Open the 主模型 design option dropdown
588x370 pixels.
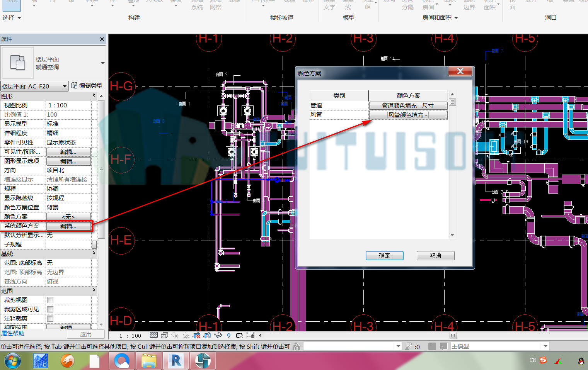pyautogui.click(x=545, y=346)
